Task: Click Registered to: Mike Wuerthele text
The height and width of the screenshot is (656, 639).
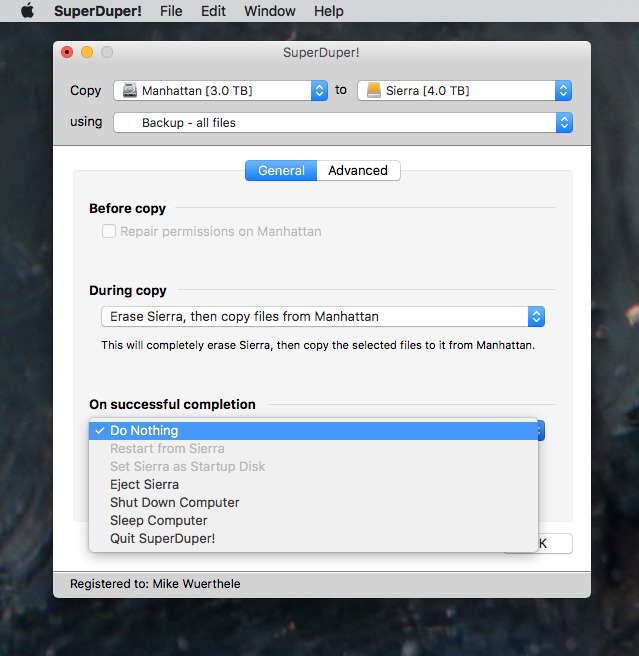Action: pos(155,584)
